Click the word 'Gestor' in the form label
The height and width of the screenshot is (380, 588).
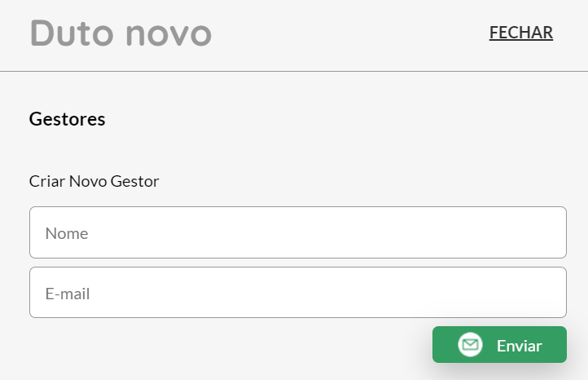134,181
